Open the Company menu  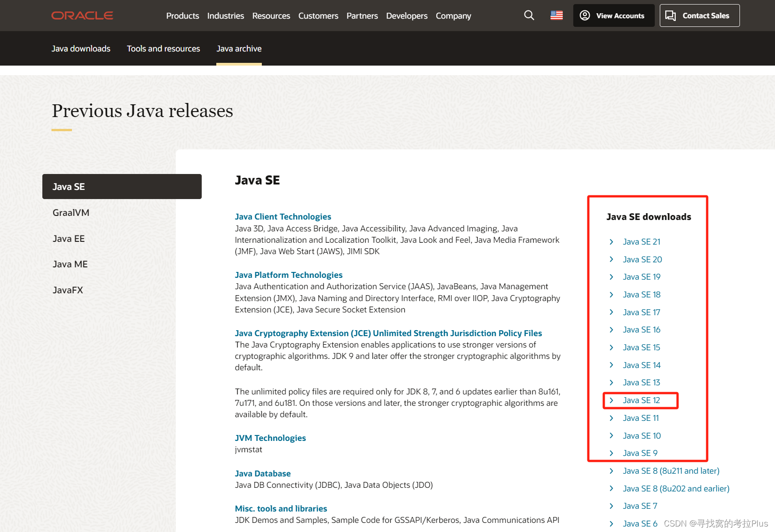[x=453, y=15]
